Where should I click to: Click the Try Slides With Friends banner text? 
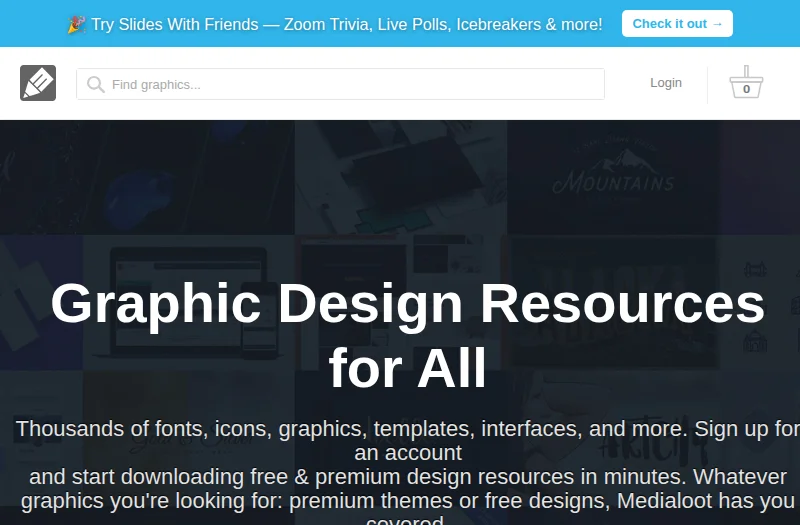pyautogui.click(x=347, y=24)
